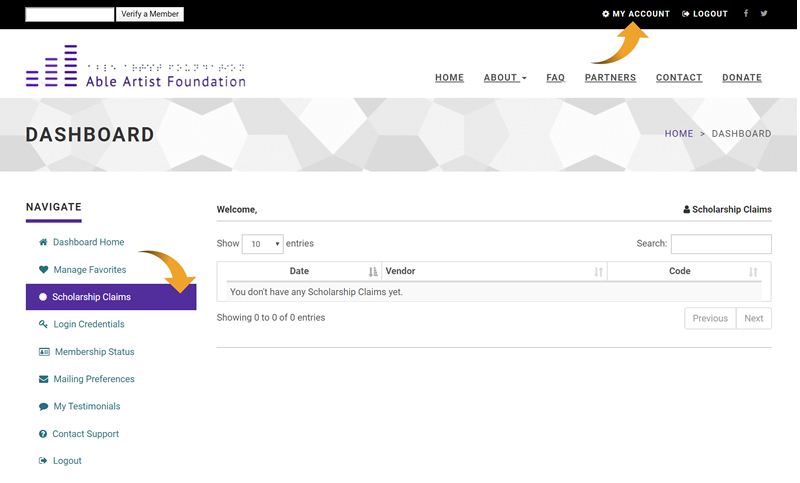Click the Able Artist Foundation logo
This screenshot has height=483, width=800.
coord(136,66)
